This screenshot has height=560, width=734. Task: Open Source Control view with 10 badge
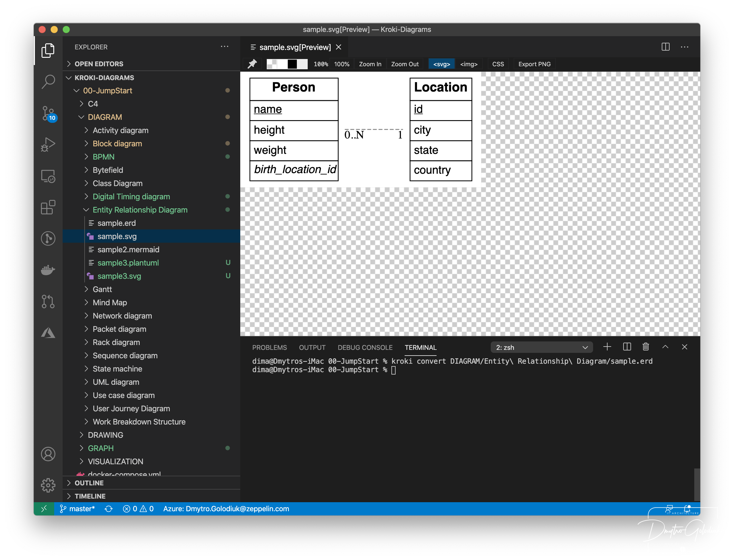coord(49,113)
